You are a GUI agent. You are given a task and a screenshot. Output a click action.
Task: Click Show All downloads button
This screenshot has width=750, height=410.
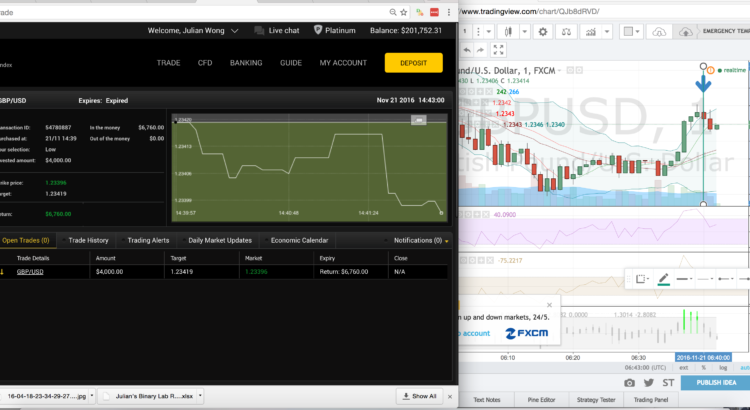(419, 396)
